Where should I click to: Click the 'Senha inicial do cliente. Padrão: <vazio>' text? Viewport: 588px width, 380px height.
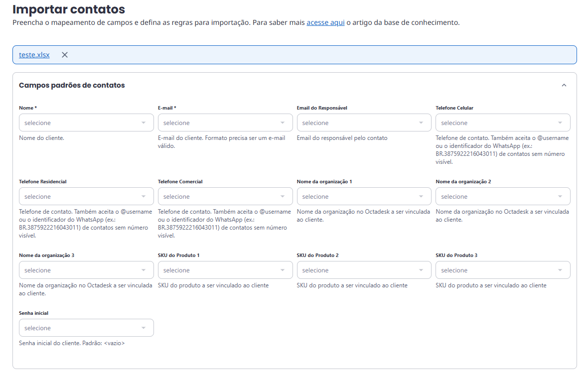pos(72,343)
